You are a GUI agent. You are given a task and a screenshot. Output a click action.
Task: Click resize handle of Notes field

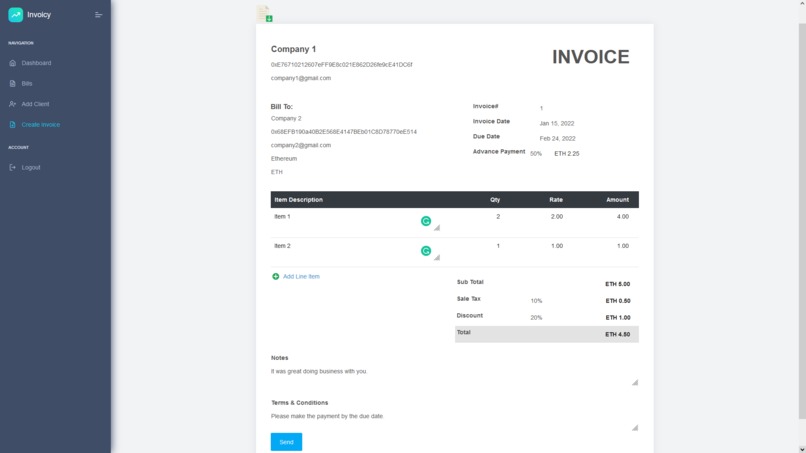coord(635,382)
